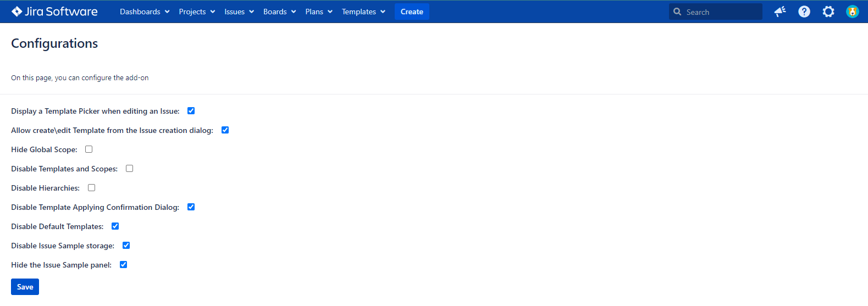Focus the Search input field
Screen dimensions: 868x306
721,12
